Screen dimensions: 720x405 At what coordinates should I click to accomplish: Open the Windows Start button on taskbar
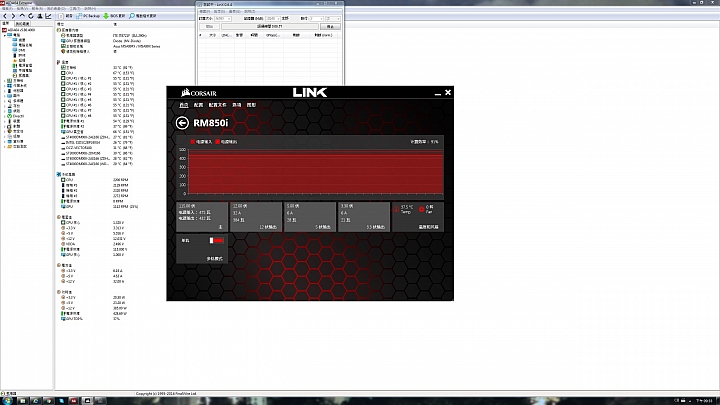[7, 401]
